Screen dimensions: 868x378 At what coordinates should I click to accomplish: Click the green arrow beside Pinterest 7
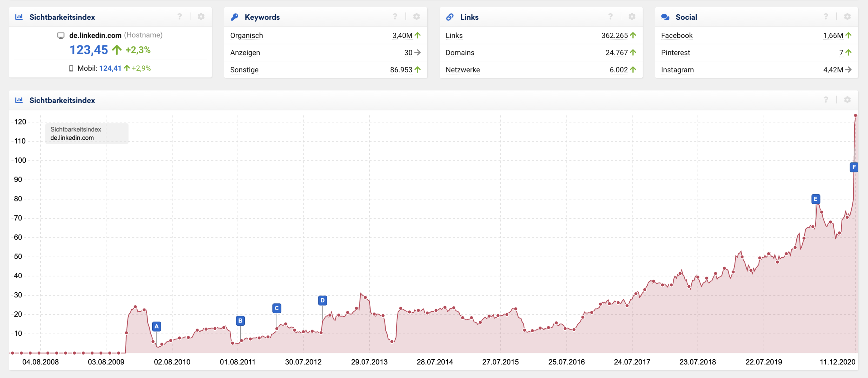tap(848, 52)
